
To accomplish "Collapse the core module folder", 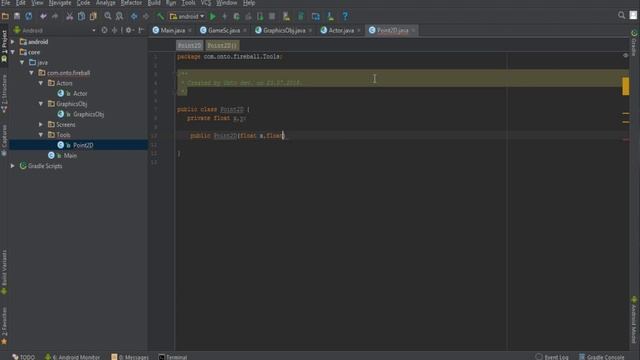I will [13, 52].
